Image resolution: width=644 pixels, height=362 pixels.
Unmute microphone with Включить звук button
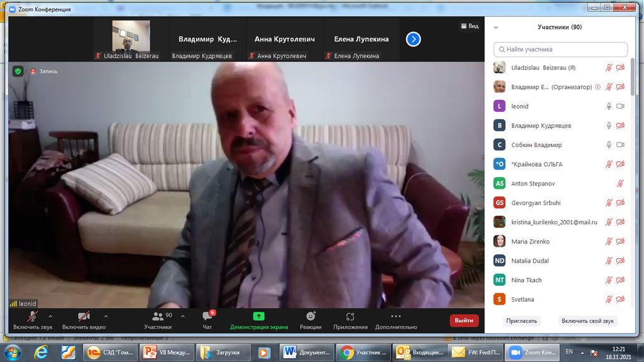click(x=33, y=321)
